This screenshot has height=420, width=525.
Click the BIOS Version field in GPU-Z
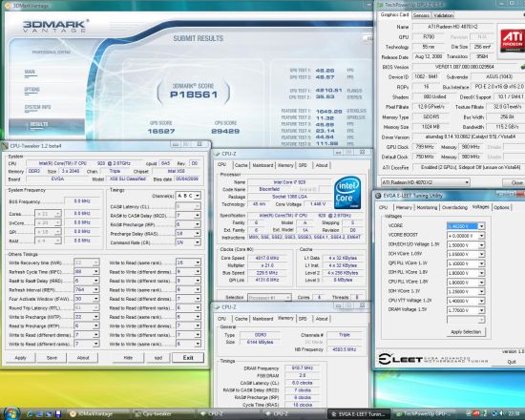coord(465,67)
